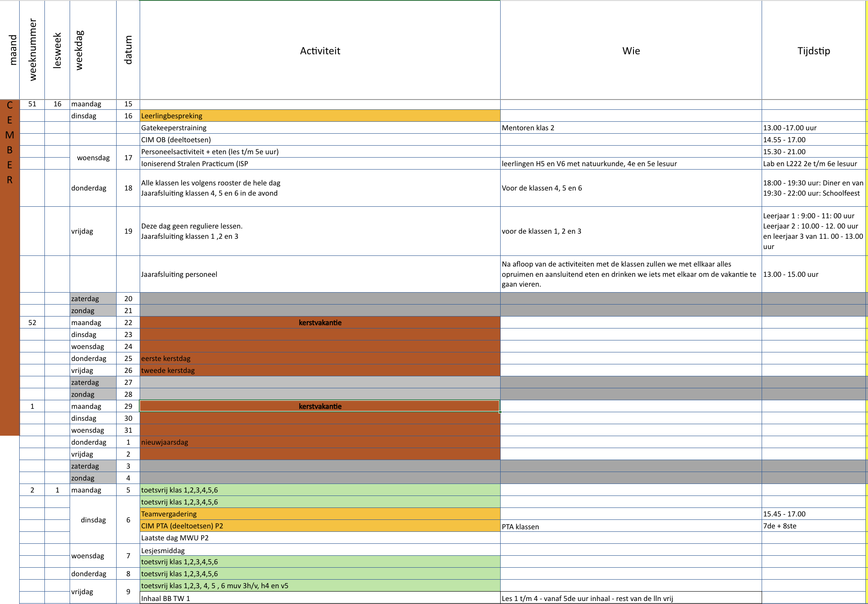
Task: Select the Gatekeeperstraining cell
Action: pos(320,128)
